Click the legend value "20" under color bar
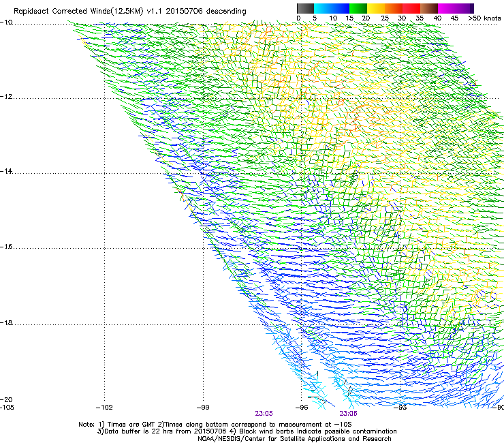 pyautogui.click(x=366, y=18)
